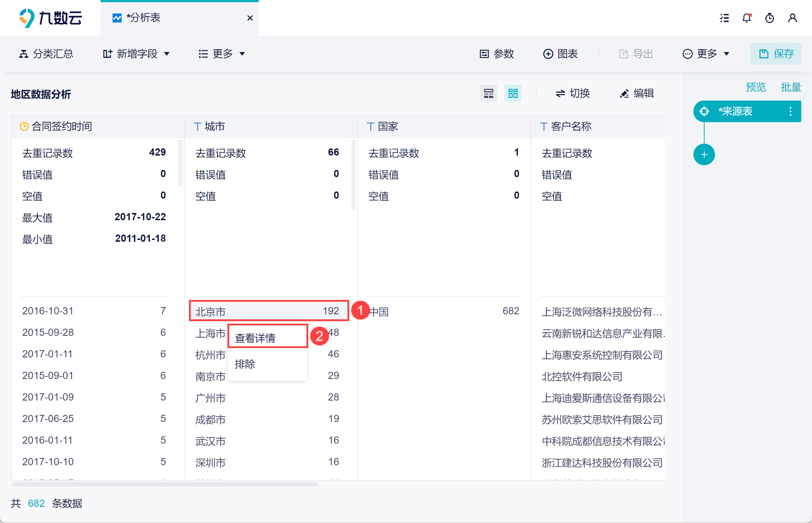812x523 pixels.
Task: Expand the 新增字段 dropdown
Action: tap(136, 54)
